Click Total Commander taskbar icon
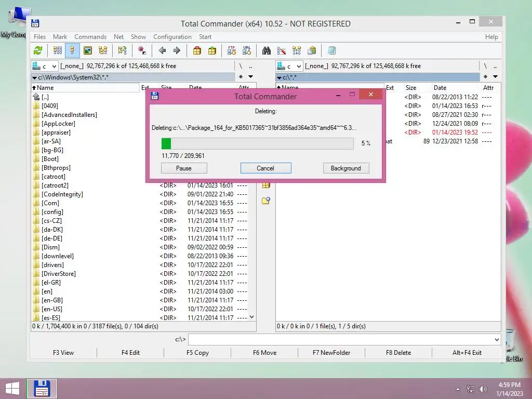The image size is (532, 399). (x=42, y=389)
